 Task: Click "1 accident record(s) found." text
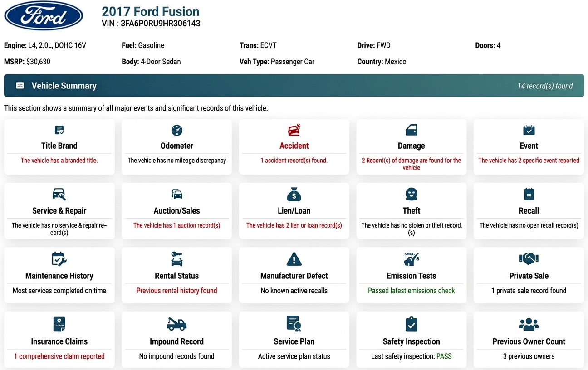[294, 160]
